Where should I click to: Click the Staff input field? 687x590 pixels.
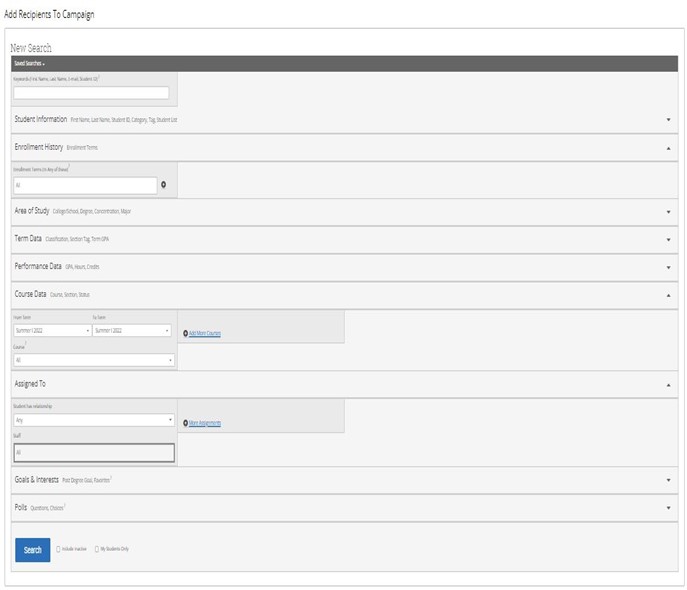click(x=94, y=452)
